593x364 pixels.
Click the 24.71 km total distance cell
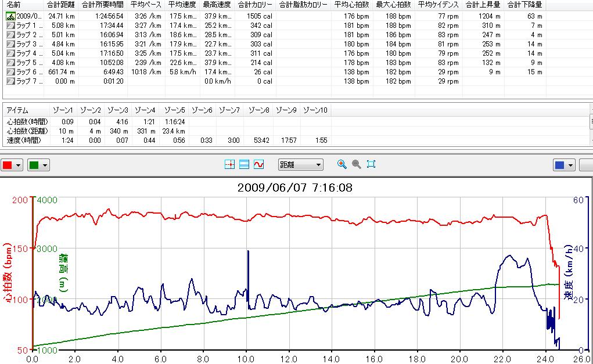point(62,16)
